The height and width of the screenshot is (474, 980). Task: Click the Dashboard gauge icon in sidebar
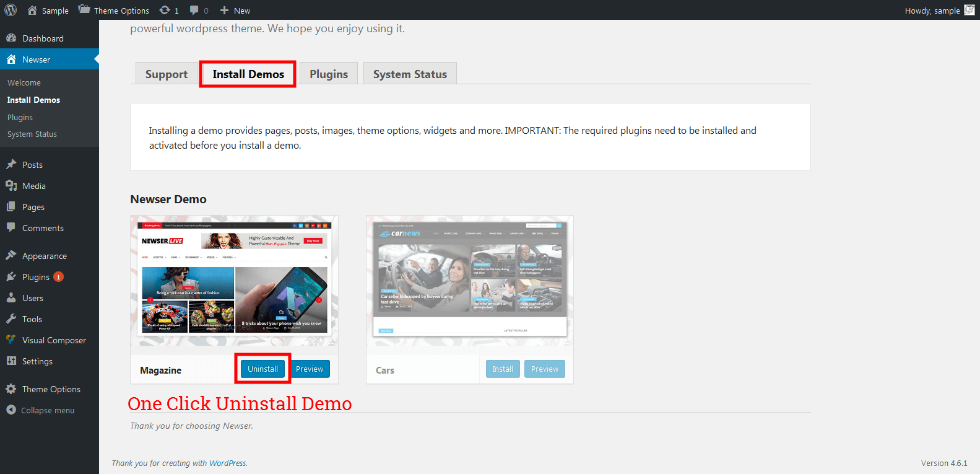point(11,38)
